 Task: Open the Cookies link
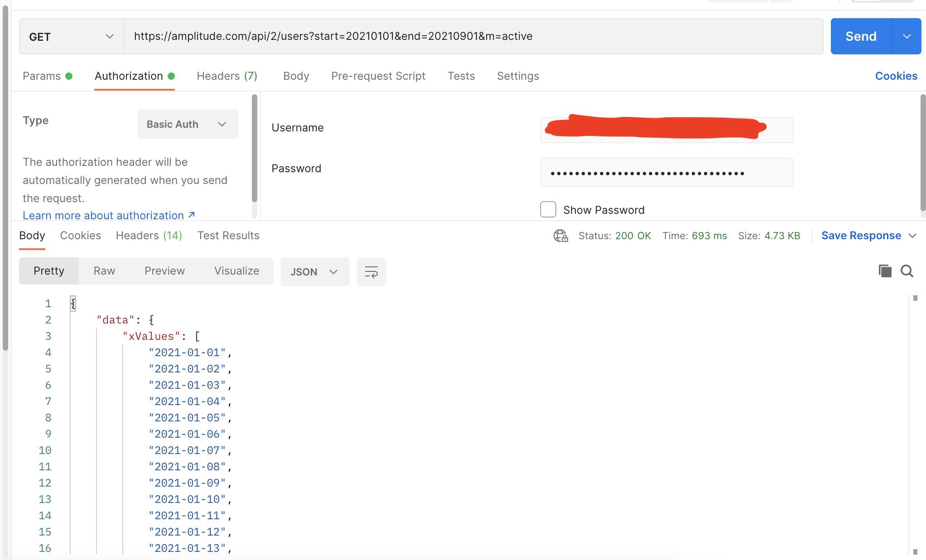(896, 76)
